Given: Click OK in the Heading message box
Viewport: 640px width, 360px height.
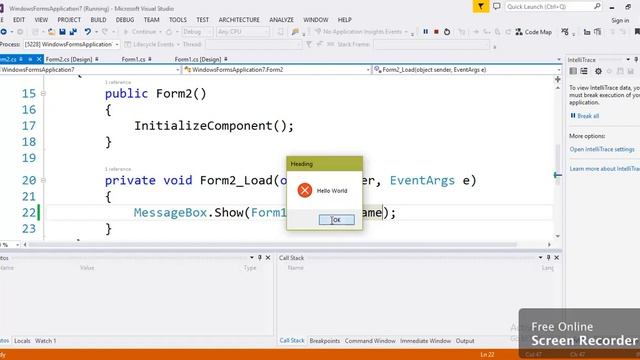Looking at the screenshot, I should point(336,220).
